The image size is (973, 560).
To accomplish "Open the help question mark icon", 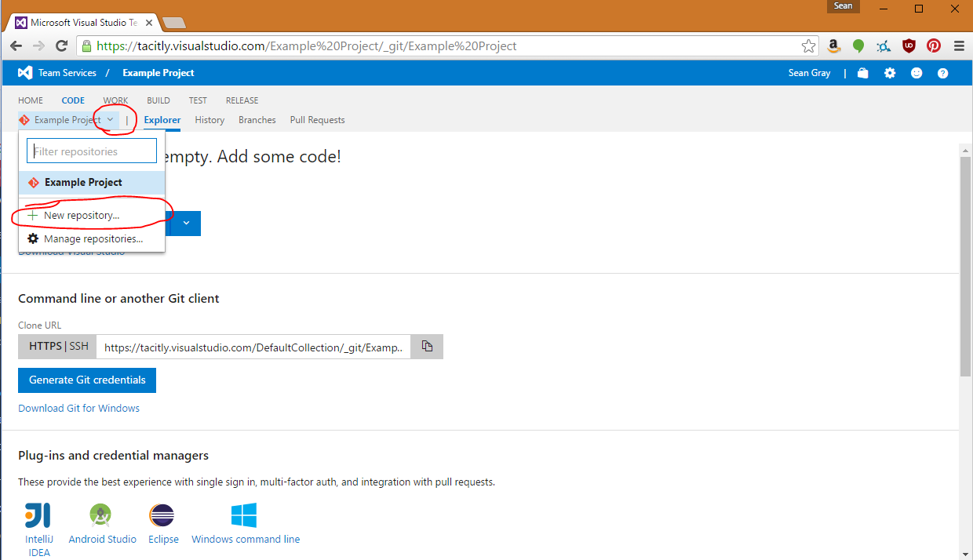I will [943, 73].
